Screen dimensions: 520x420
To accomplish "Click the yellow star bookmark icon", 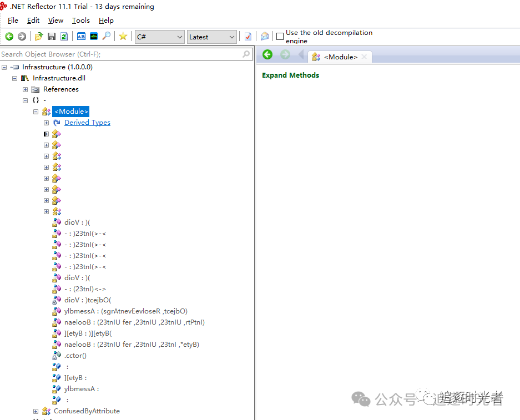I will [123, 37].
